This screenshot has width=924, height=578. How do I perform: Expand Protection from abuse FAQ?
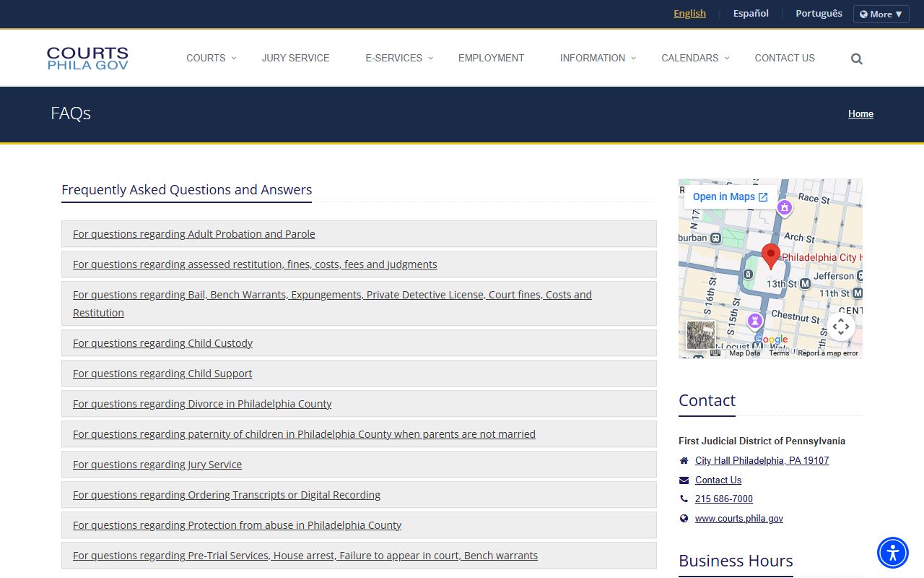click(x=359, y=525)
